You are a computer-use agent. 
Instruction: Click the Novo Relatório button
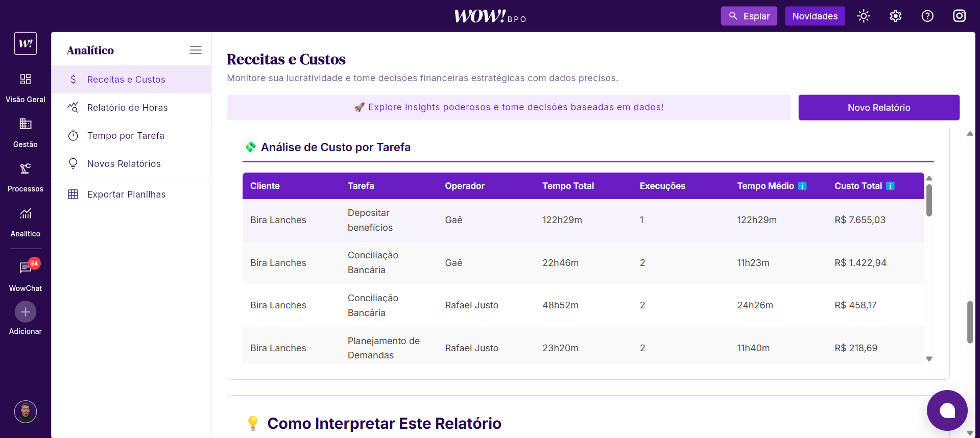[x=878, y=108]
